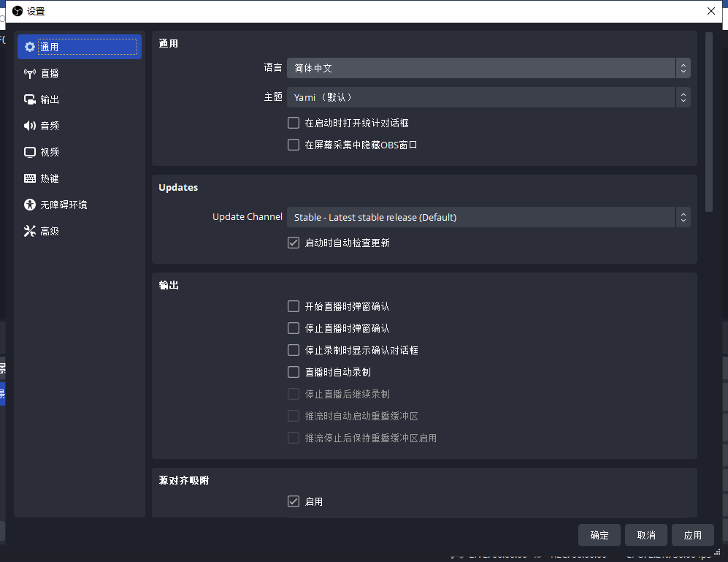Screen dimensions: 728x562
Task: Switch to the 高级 settings tab
Action: pos(50,231)
